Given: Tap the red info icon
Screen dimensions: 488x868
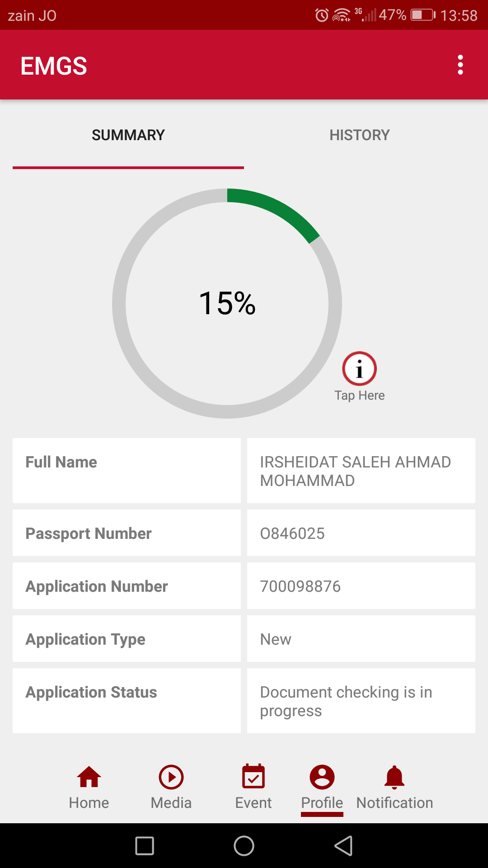Looking at the screenshot, I should click(359, 369).
